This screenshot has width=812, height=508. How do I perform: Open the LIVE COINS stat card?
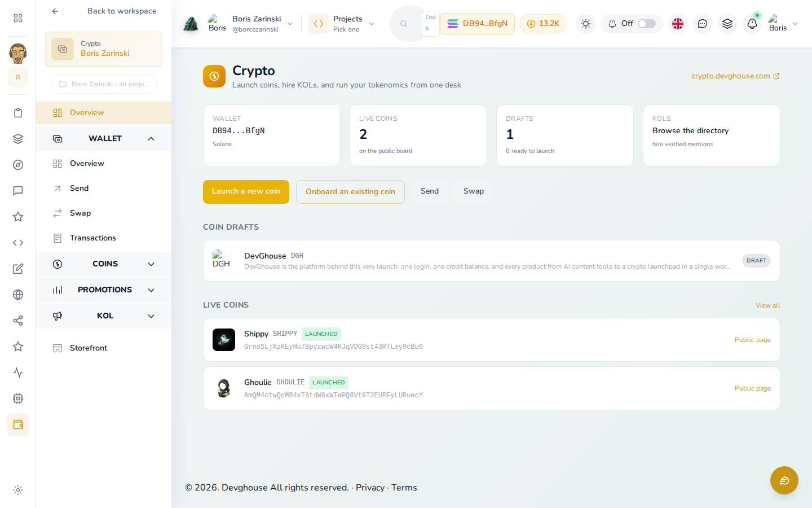click(418, 135)
